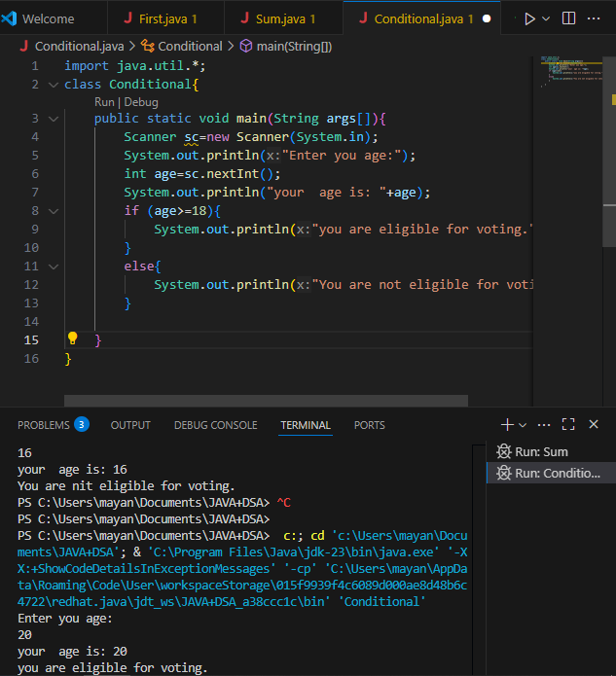Collapse the if block fold arrow
This screenshot has width=616, height=676.
[x=54, y=211]
